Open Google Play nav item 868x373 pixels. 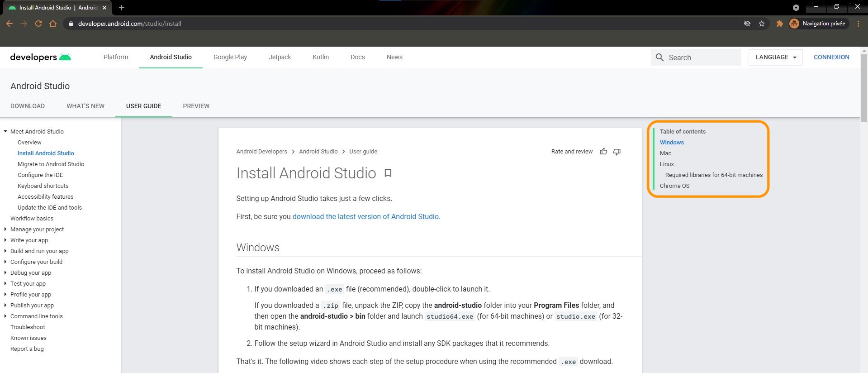pos(230,57)
